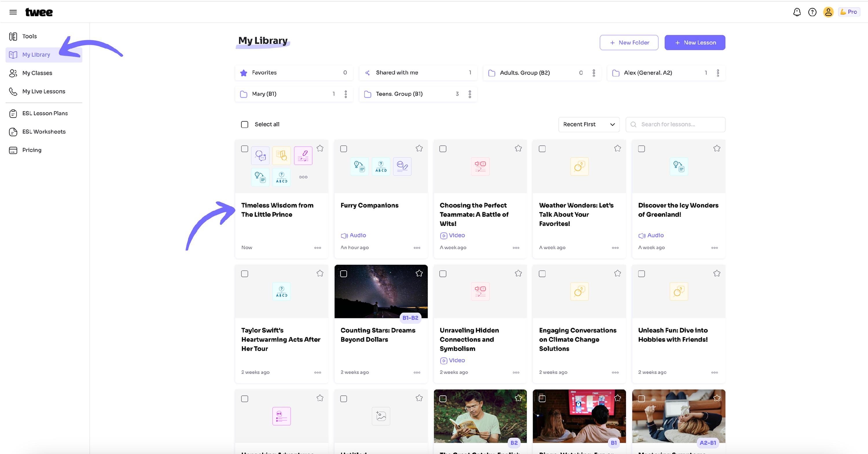Click the twee logo
Screen dimensions: 868x454
(39, 12)
